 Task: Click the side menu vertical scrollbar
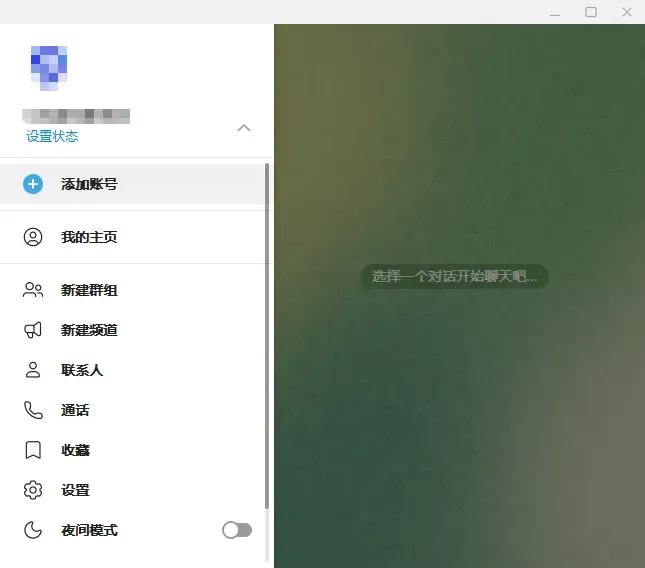point(267,336)
